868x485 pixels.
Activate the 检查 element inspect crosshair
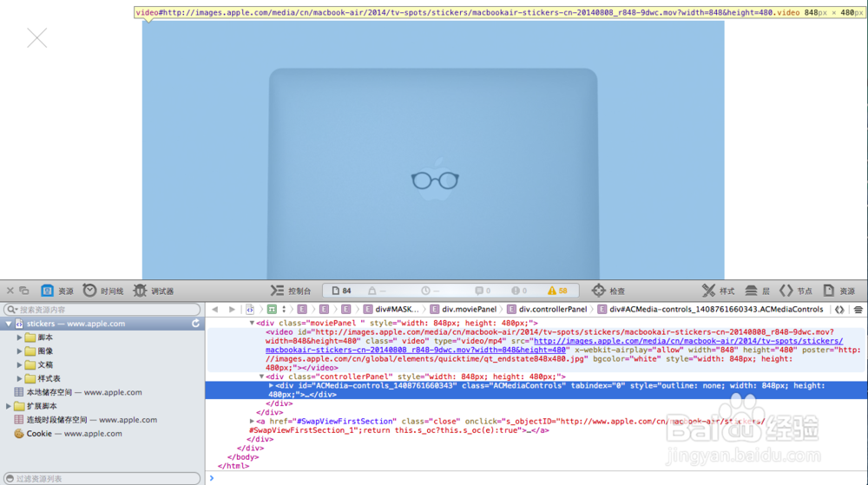pos(608,291)
